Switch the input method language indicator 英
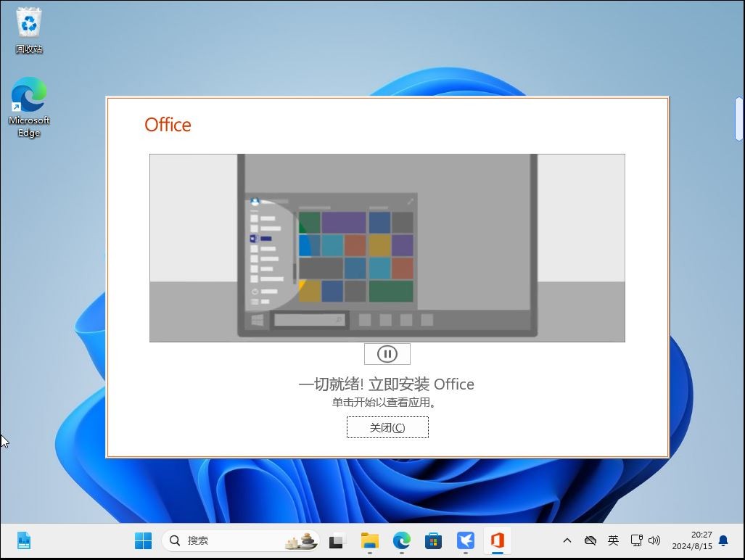The width and height of the screenshot is (745, 560). pyautogui.click(x=613, y=540)
